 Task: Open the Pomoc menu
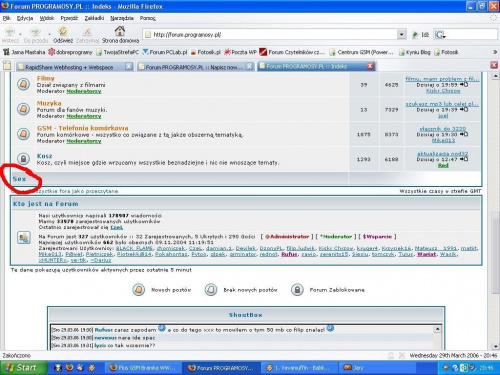(x=148, y=18)
